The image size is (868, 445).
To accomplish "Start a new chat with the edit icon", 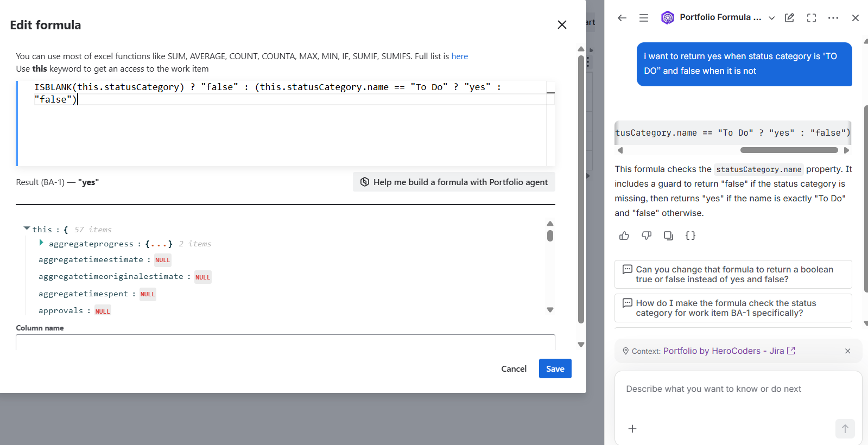I will [x=790, y=18].
